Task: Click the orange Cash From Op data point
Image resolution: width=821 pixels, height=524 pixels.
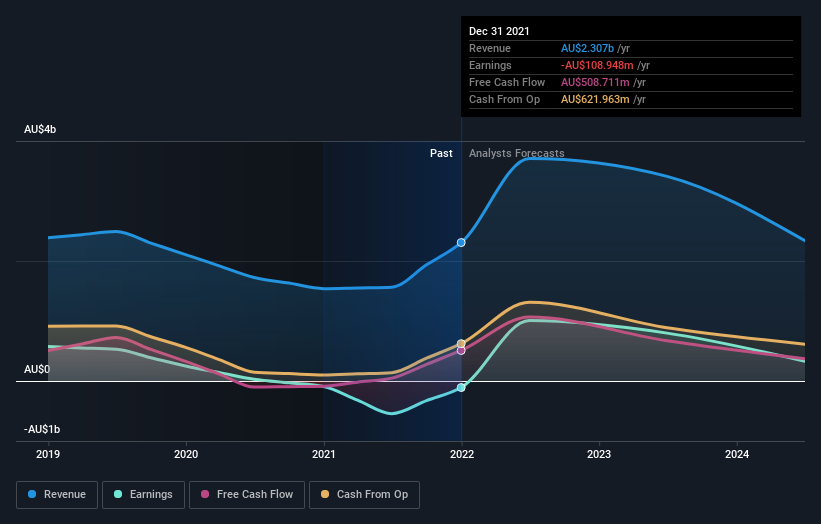Action: point(461,343)
